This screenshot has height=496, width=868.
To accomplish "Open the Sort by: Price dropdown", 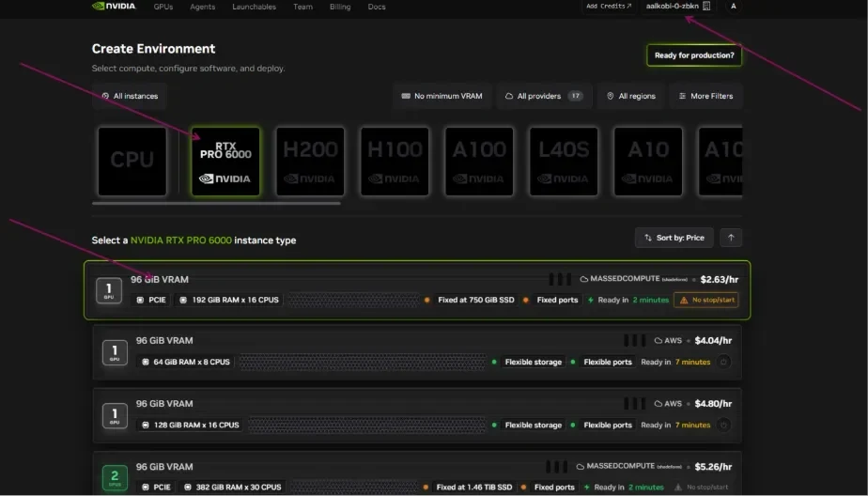I will click(674, 238).
